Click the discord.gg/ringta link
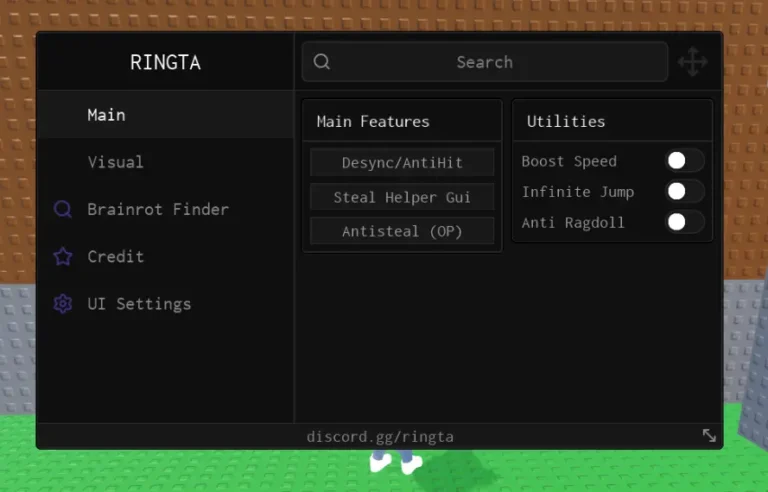This screenshot has width=768, height=492. [x=380, y=437]
